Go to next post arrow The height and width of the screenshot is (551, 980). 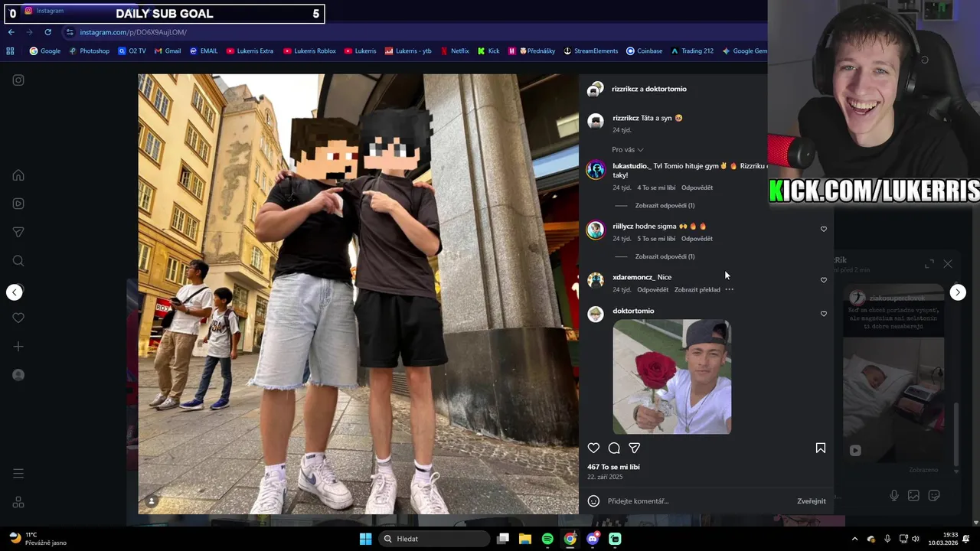[958, 292]
